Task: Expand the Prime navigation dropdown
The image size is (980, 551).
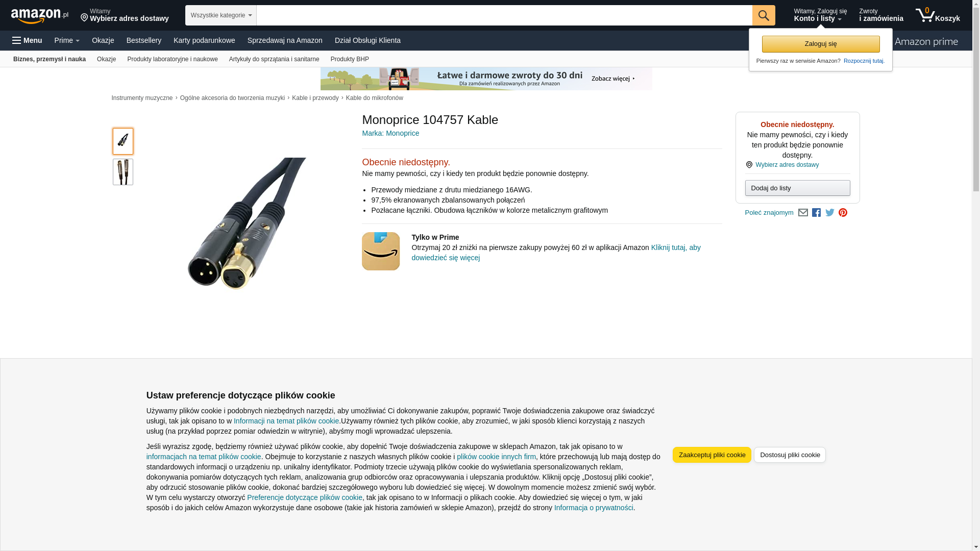Action: click(x=67, y=40)
